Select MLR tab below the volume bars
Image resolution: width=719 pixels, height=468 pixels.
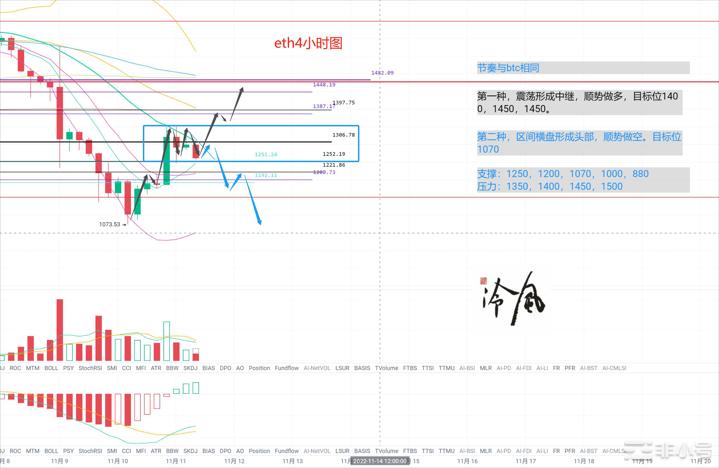click(x=486, y=368)
